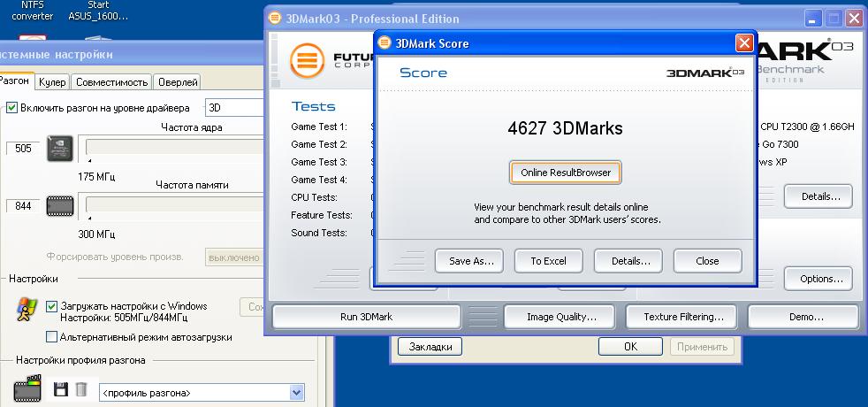868x407 pixels.
Task: Close the 3DMark Score dialog with X
Action: click(744, 43)
